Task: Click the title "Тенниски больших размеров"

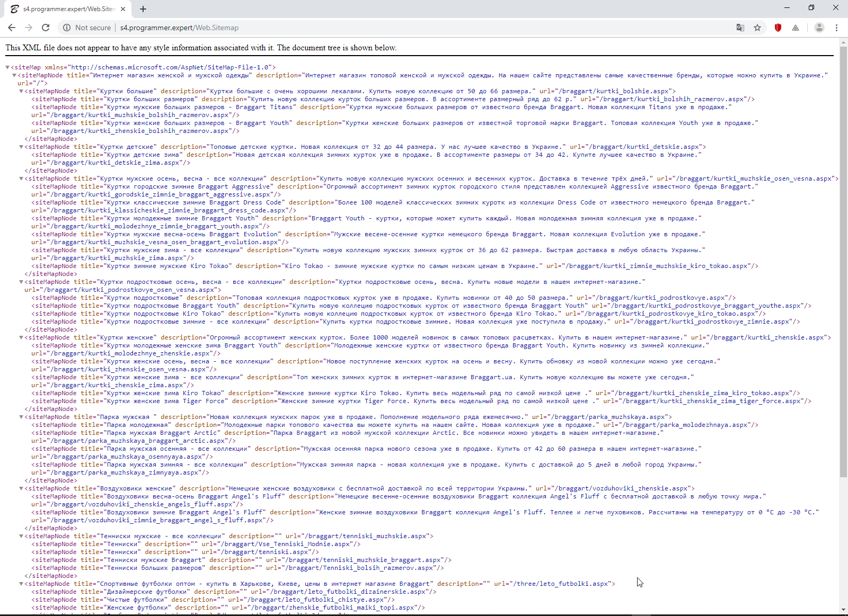Action: coord(154,568)
